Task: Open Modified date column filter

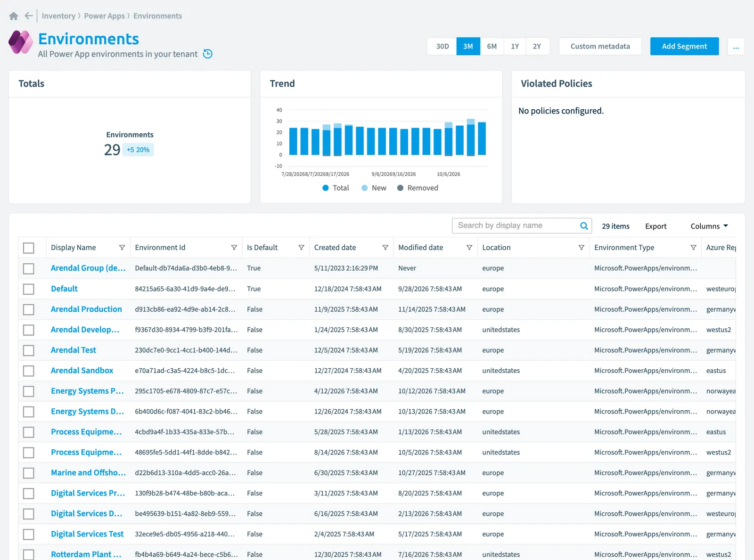Action: (469, 248)
